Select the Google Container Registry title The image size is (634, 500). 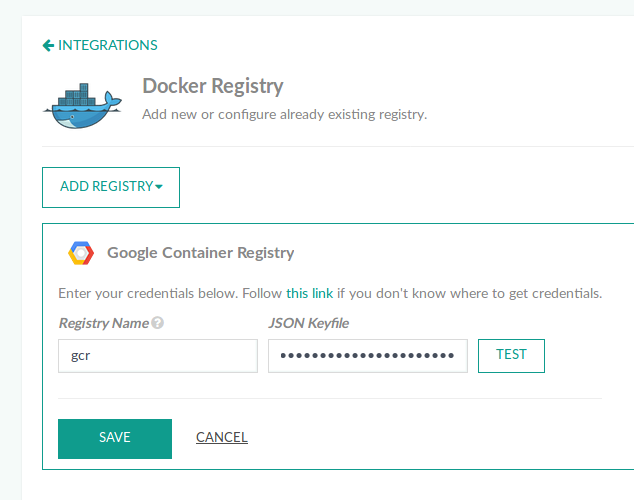point(201,253)
